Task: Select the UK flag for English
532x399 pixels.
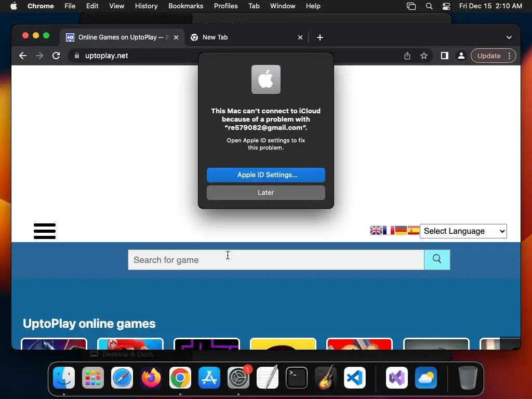Action: [x=376, y=230]
